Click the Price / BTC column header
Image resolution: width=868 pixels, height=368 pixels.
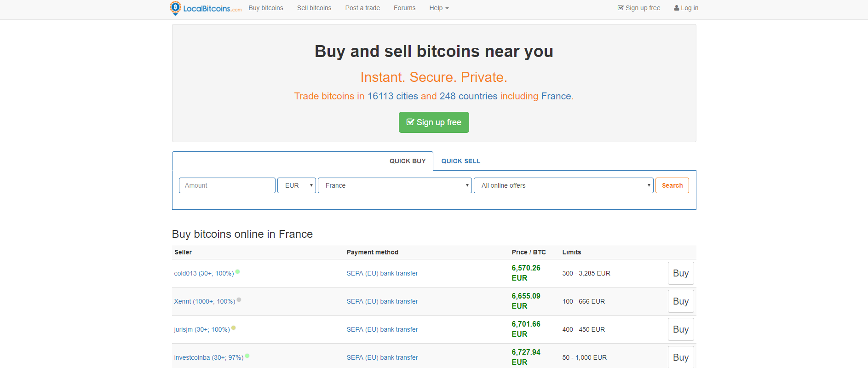coord(529,252)
